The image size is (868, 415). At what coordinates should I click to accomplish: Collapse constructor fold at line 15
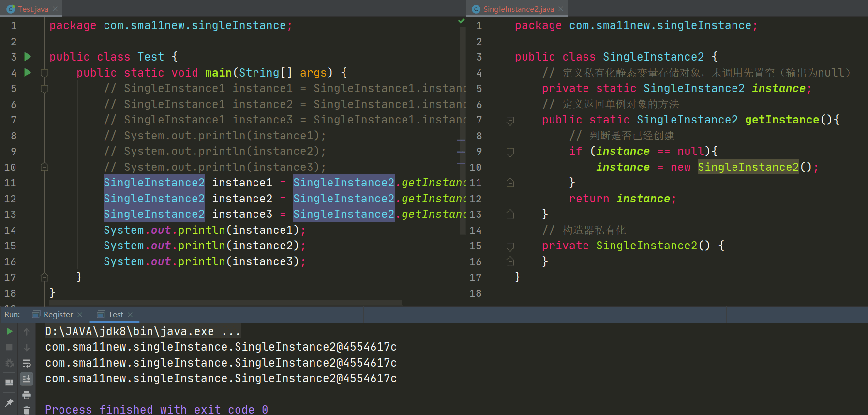510,246
